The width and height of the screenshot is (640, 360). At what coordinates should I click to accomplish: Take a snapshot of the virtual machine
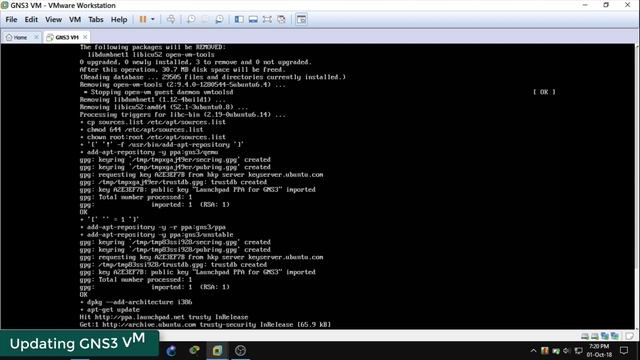191,19
